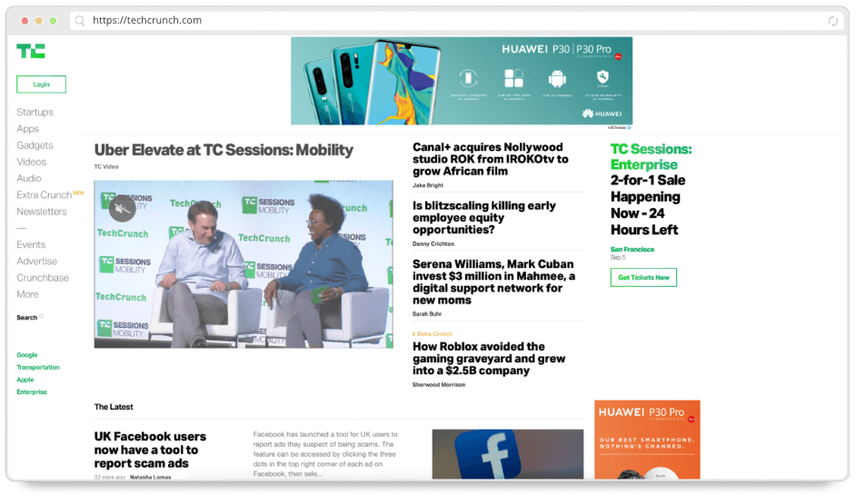The width and height of the screenshot is (856, 504).
Task: Open the UK Facebook users scam ads headline
Action: [150, 450]
